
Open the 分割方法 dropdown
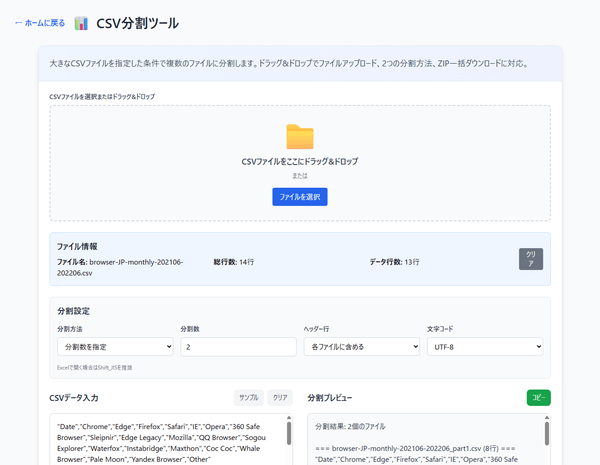pyautogui.click(x=115, y=346)
